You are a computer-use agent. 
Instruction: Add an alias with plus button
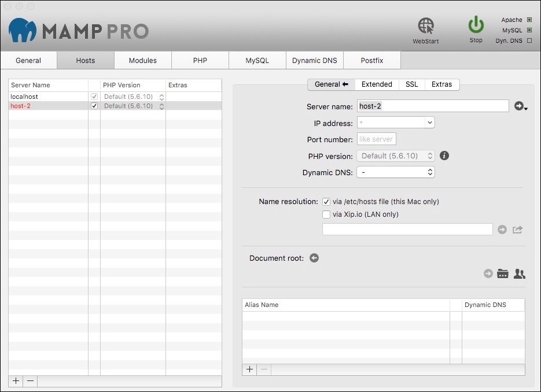[x=249, y=369]
